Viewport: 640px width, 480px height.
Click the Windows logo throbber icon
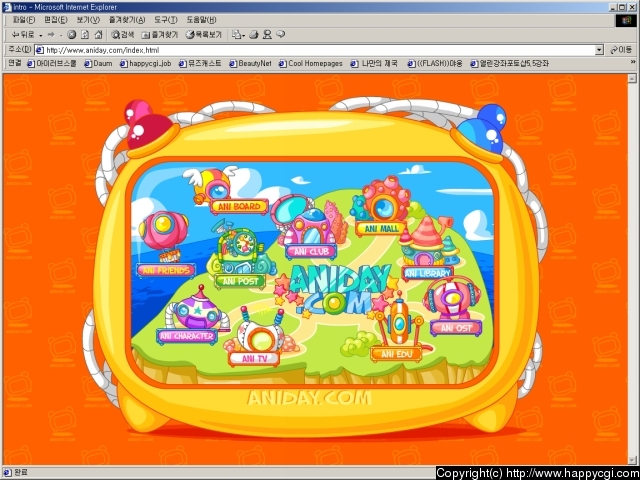tap(626, 20)
